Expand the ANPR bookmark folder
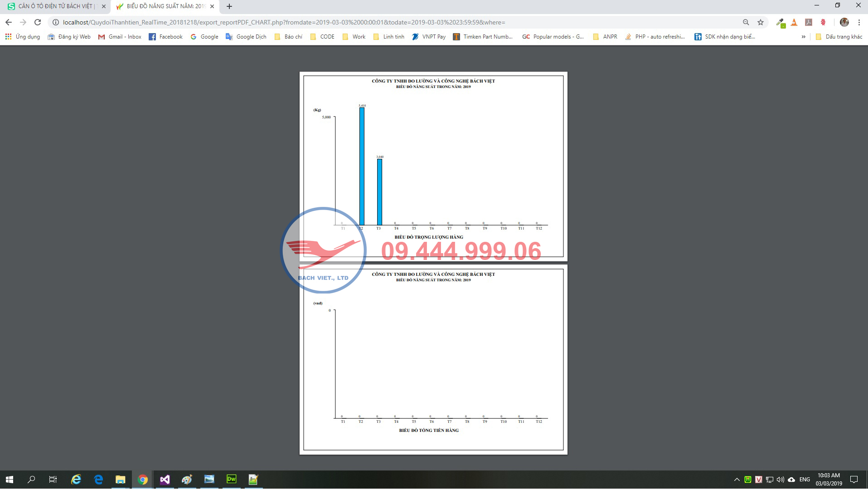This screenshot has width=868, height=490. pyautogui.click(x=605, y=37)
